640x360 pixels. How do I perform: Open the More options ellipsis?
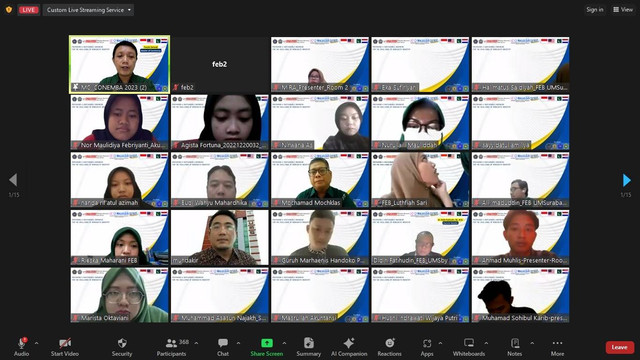[557, 343]
